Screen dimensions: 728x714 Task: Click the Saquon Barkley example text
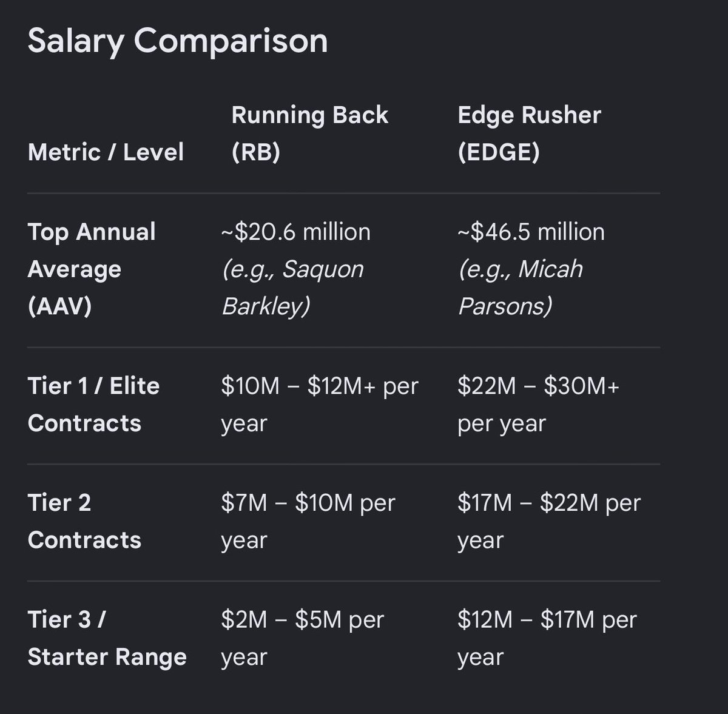(293, 288)
